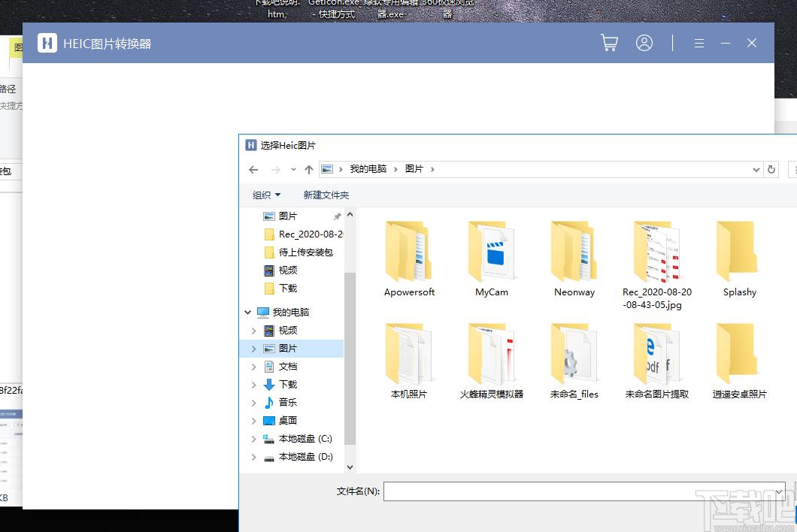Click the HEIC converter logo icon
The width and height of the screenshot is (797, 532).
point(47,43)
